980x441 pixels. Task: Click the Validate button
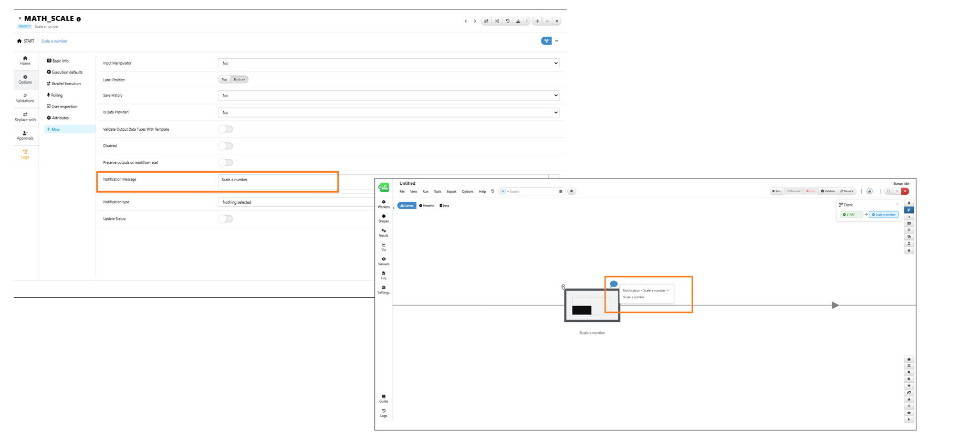828,191
